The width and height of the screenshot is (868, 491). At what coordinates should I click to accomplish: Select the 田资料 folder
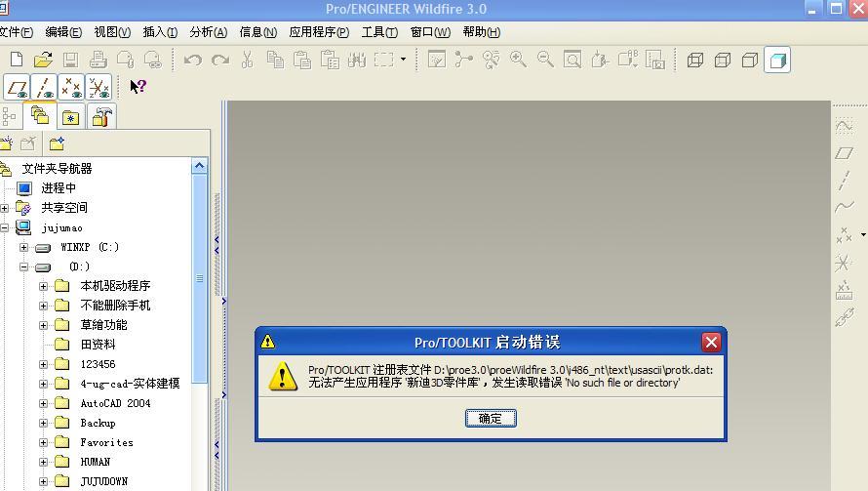[98, 345]
